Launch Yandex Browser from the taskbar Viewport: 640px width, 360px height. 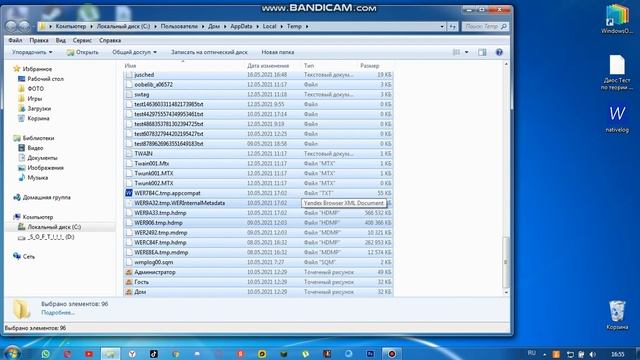pos(132,354)
